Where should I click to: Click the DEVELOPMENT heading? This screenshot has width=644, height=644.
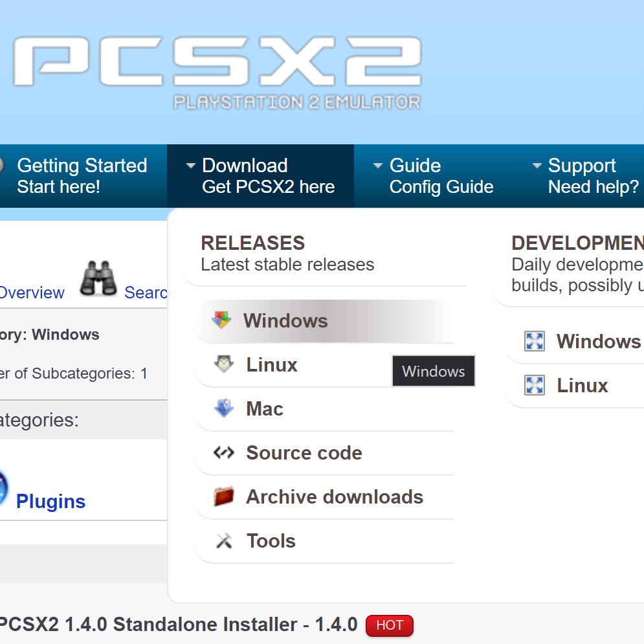point(577,243)
